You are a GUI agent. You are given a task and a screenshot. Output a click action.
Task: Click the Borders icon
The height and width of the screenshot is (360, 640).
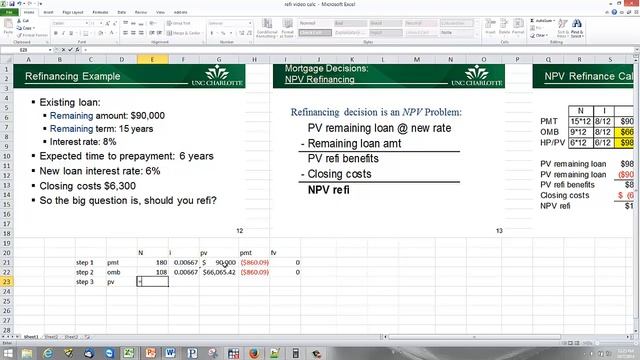[x=86, y=33]
